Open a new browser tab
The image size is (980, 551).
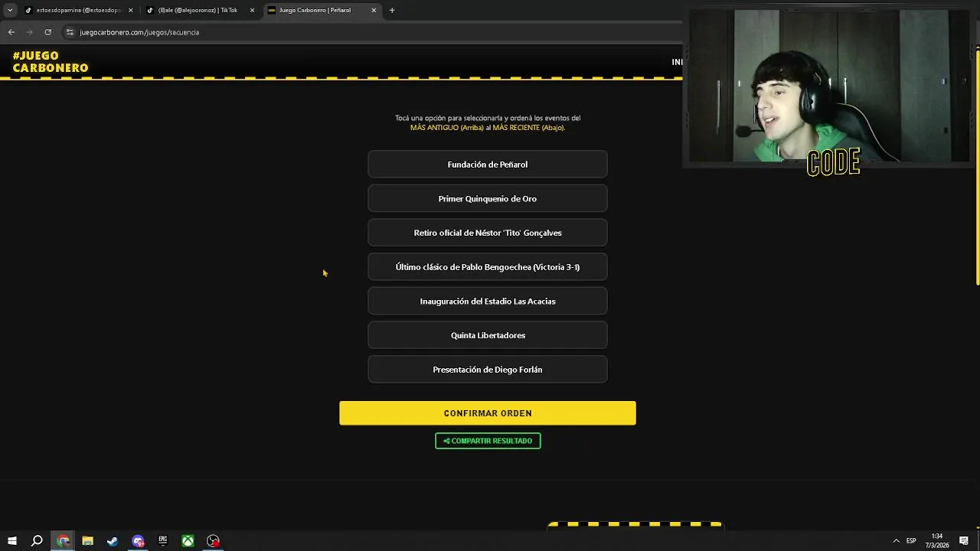coord(392,10)
